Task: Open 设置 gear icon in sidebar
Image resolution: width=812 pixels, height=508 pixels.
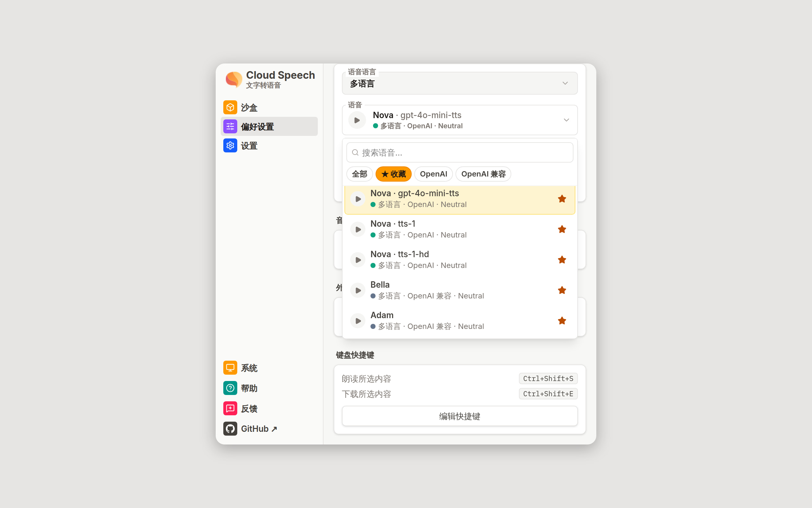Action: click(x=230, y=145)
